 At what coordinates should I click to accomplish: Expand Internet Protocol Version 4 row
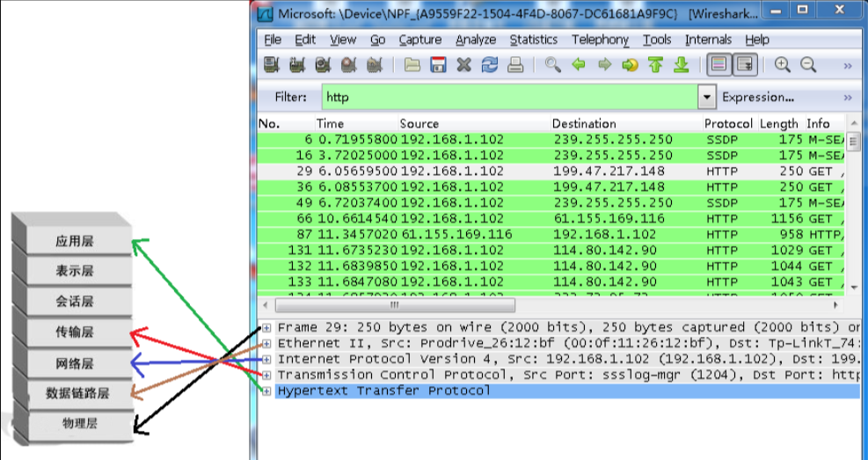[x=266, y=359]
